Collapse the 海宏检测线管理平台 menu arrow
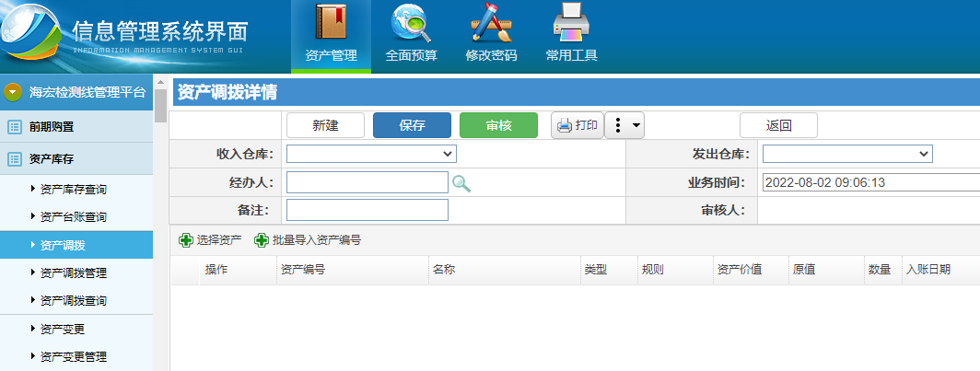The height and width of the screenshot is (371, 980). (x=13, y=93)
